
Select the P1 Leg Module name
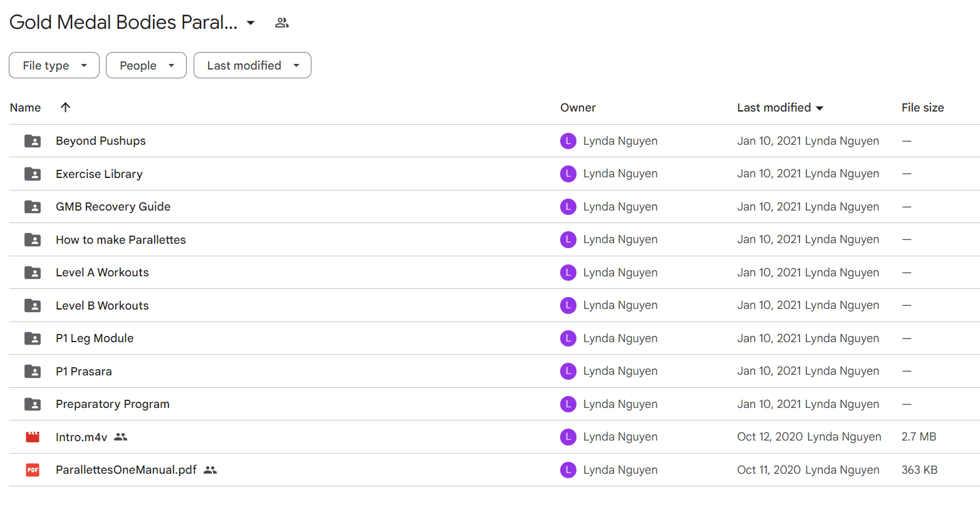95,338
